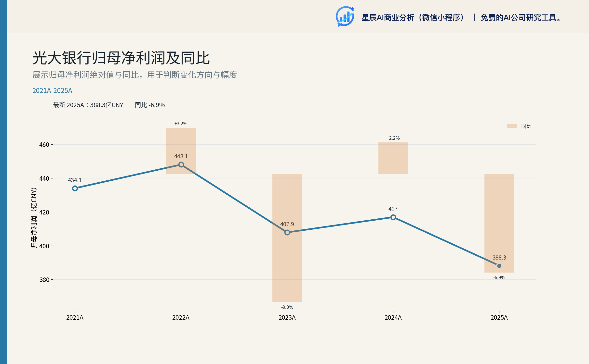Image resolution: width=589 pixels, height=364 pixels.
Task: Click the 388.3 data label
Action: point(499,258)
